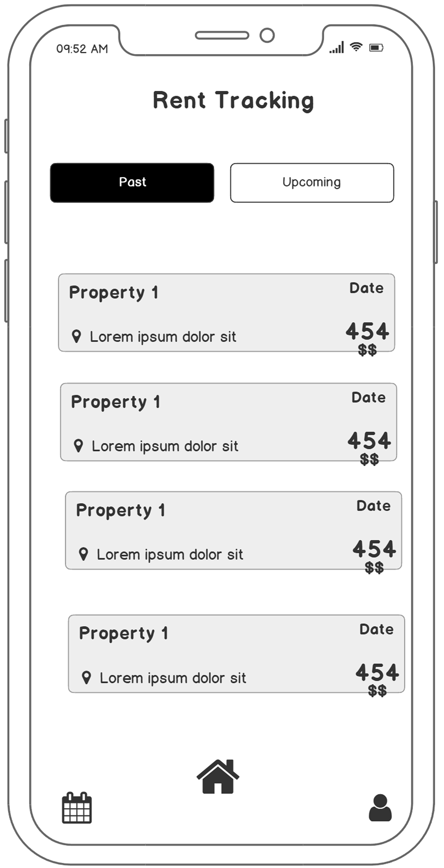Tap the Wi-Fi status icon
This screenshot has width=444, height=868.
(x=356, y=47)
